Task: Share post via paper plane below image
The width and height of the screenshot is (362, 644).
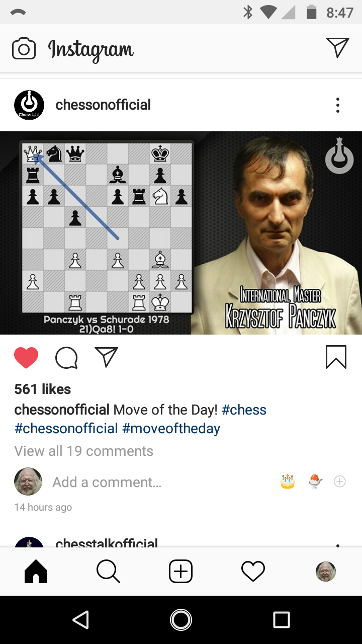Action: 106,357
